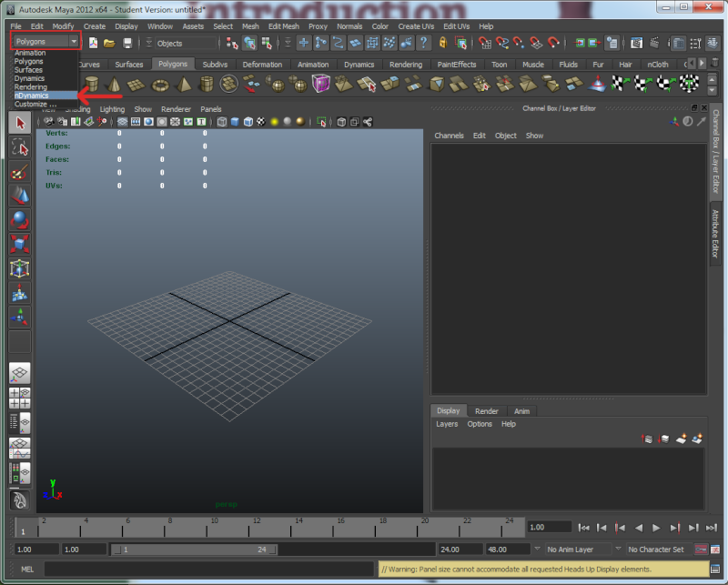Create a new empty layer icon
Viewport: 728px width, 585px height.
click(681, 439)
